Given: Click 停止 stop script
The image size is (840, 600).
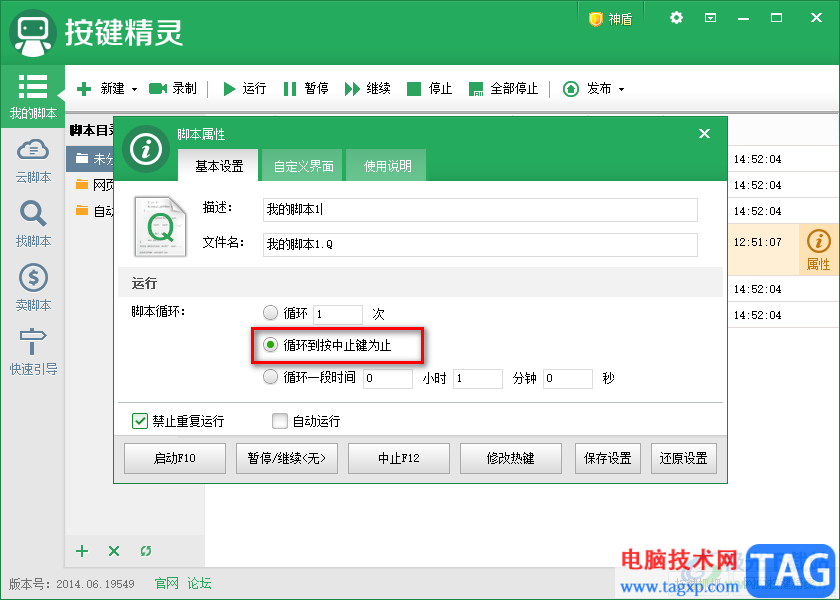Looking at the screenshot, I should pyautogui.click(x=429, y=88).
